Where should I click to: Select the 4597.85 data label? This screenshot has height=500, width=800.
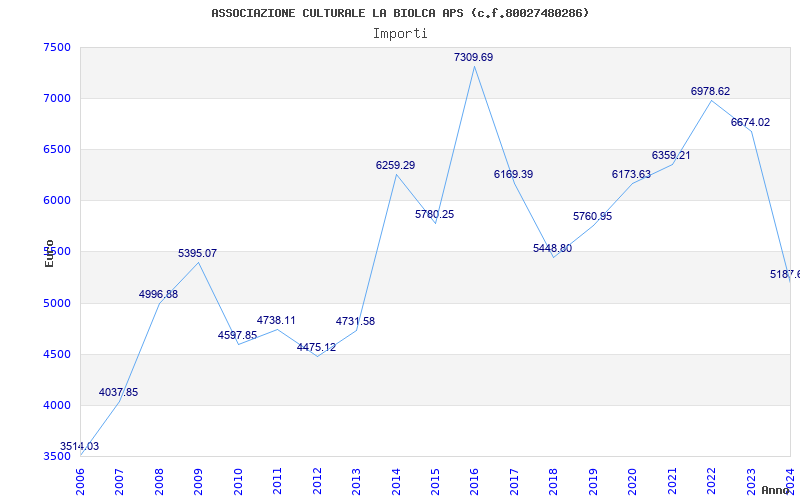(237, 335)
